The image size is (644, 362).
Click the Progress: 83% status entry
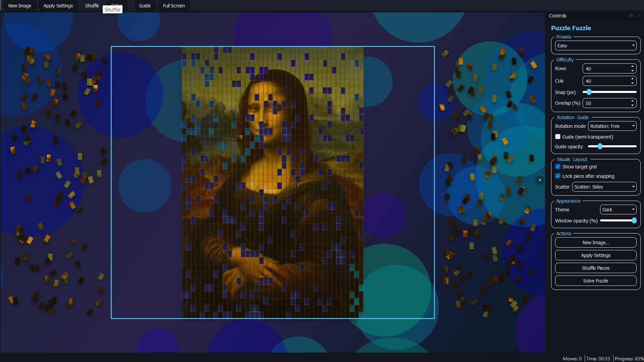pyautogui.click(x=629, y=359)
